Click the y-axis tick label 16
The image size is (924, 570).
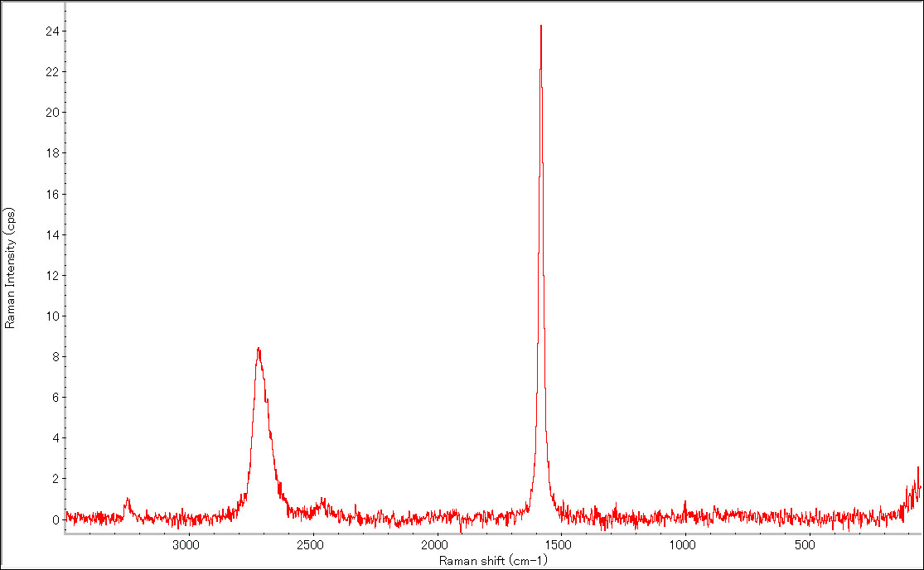click(x=52, y=195)
